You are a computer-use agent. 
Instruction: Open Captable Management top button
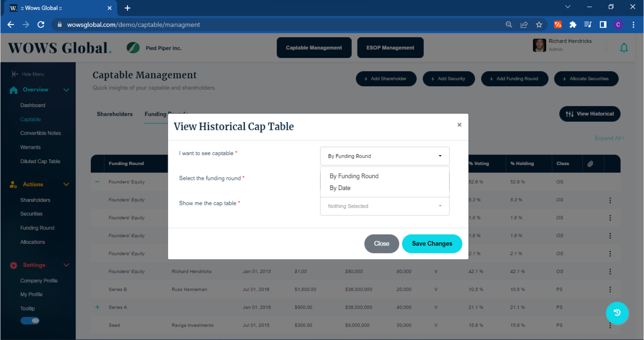tap(314, 48)
